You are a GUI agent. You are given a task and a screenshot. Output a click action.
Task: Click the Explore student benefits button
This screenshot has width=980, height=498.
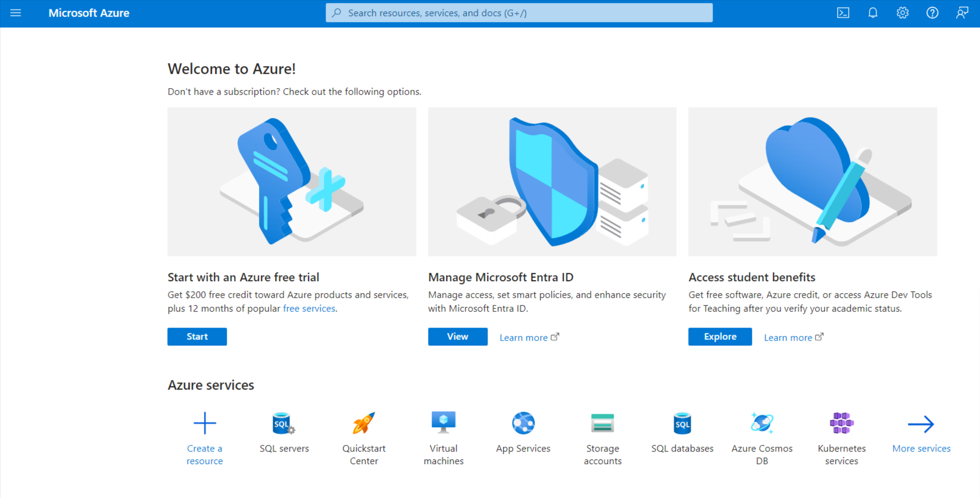tap(720, 337)
